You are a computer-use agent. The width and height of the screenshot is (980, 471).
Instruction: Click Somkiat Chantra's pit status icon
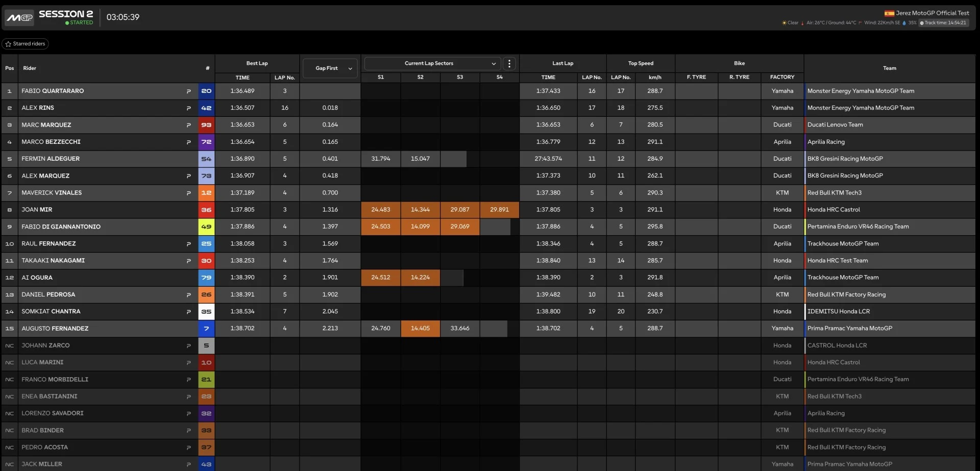click(x=188, y=312)
